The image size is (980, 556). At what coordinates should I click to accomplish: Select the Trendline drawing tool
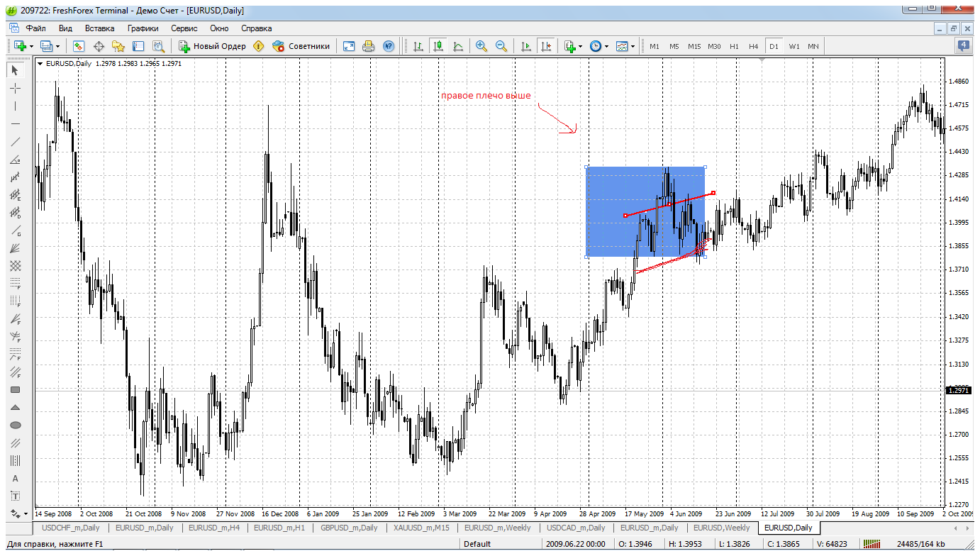pyautogui.click(x=16, y=141)
